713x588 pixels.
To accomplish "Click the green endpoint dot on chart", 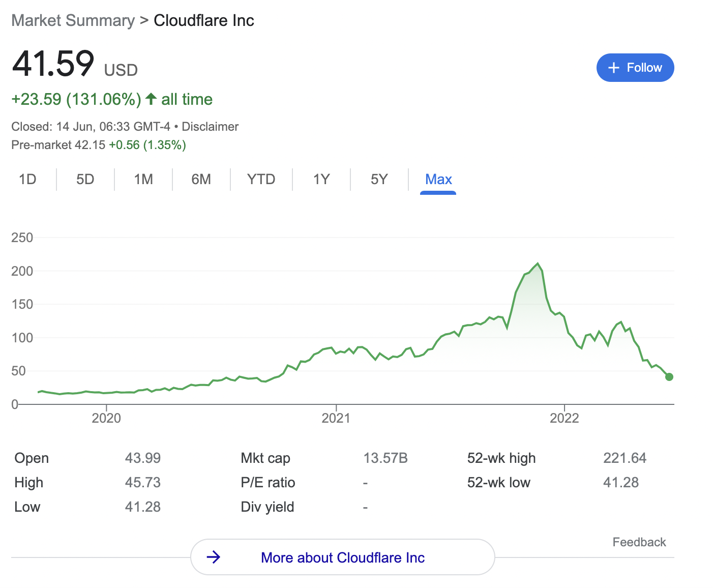I will pyautogui.click(x=669, y=377).
